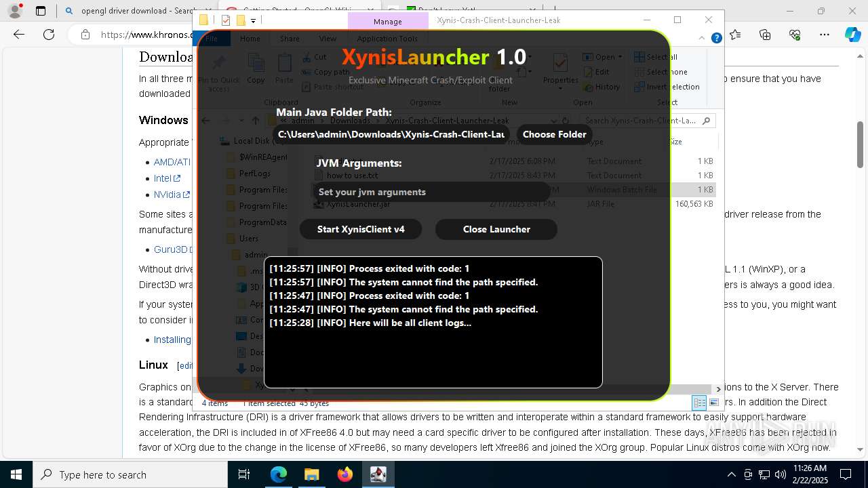Go back in the Edge browser
The height and width of the screenshot is (488, 868).
(19, 35)
